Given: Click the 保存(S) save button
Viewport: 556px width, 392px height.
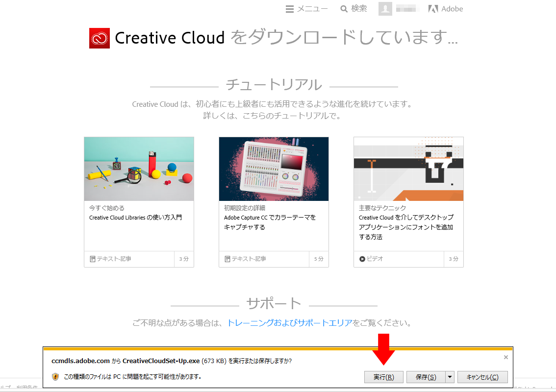Looking at the screenshot, I should [426, 377].
